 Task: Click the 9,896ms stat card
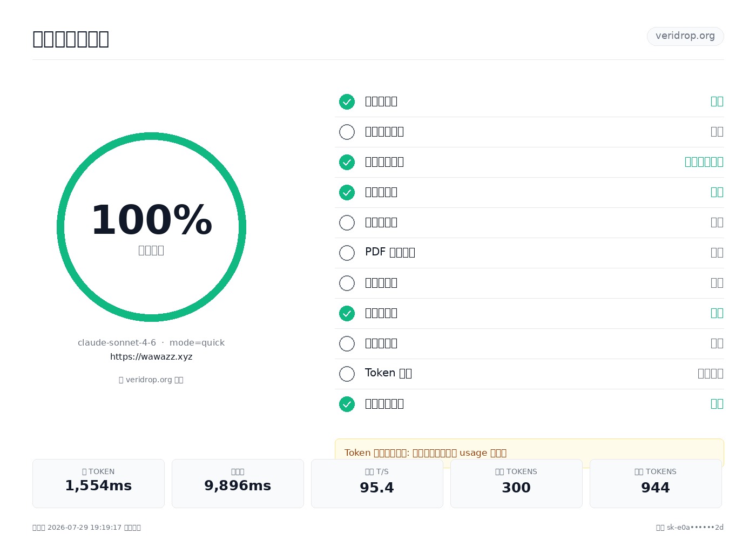point(238,483)
